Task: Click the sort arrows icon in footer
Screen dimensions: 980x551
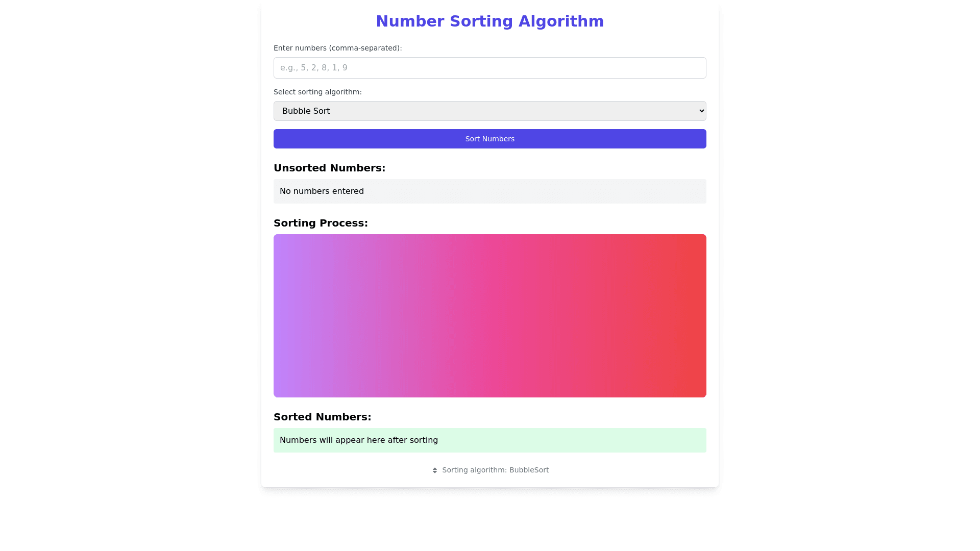Action: coord(435,470)
